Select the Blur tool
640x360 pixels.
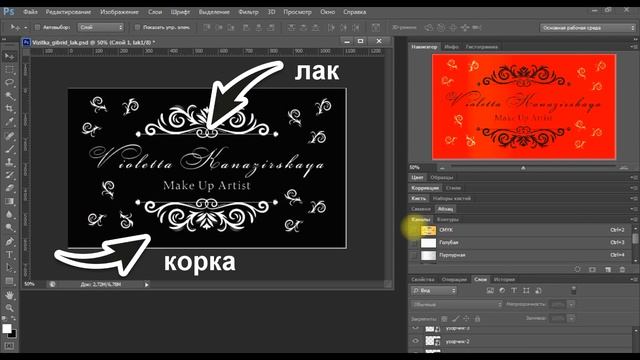coord(9,214)
